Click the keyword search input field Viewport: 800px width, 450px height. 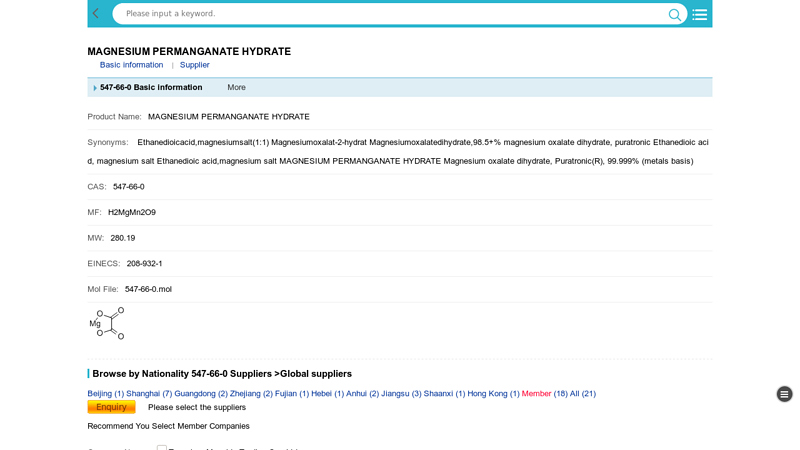coord(390,14)
